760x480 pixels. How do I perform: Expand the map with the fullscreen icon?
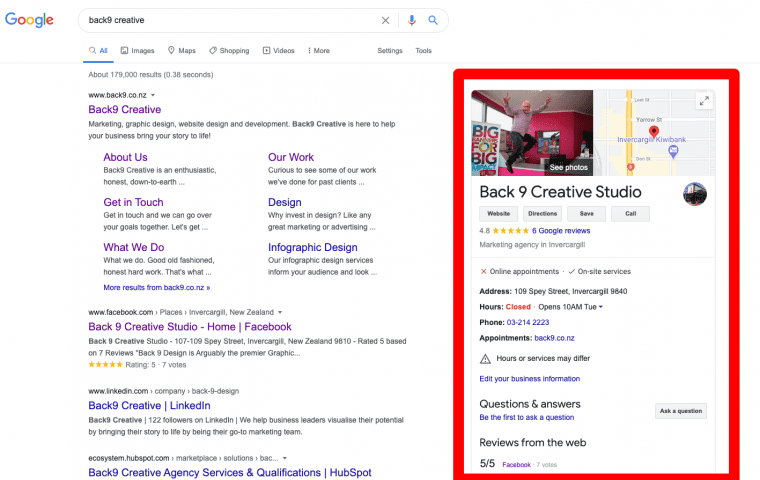click(704, 101)
